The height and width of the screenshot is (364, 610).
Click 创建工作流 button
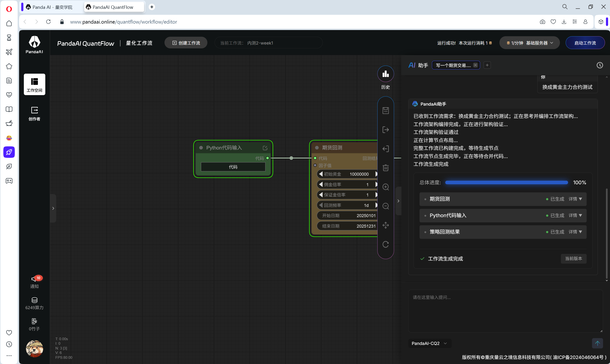[186, 43]
